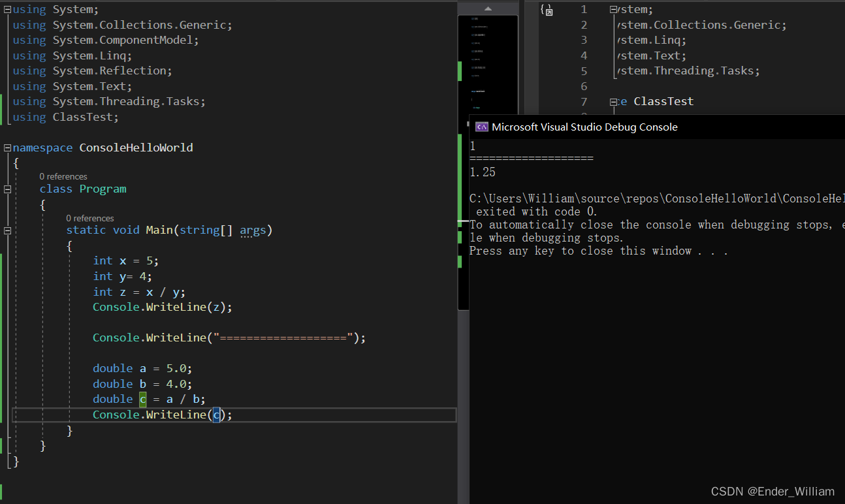The width and height of the screenshot is (845, 504).
Task: Open '0 references' link above Main method
Action: click(x=89, y=218)
